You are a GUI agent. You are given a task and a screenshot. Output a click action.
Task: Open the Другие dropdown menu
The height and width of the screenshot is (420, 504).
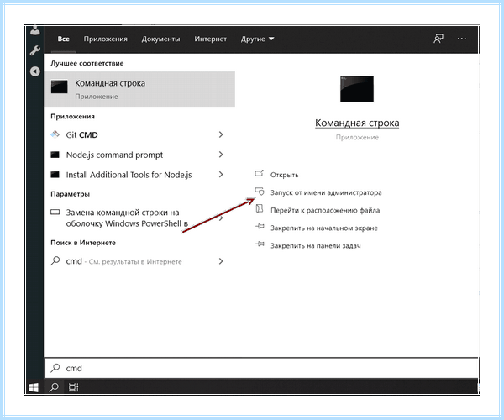[x=257, y=39]
